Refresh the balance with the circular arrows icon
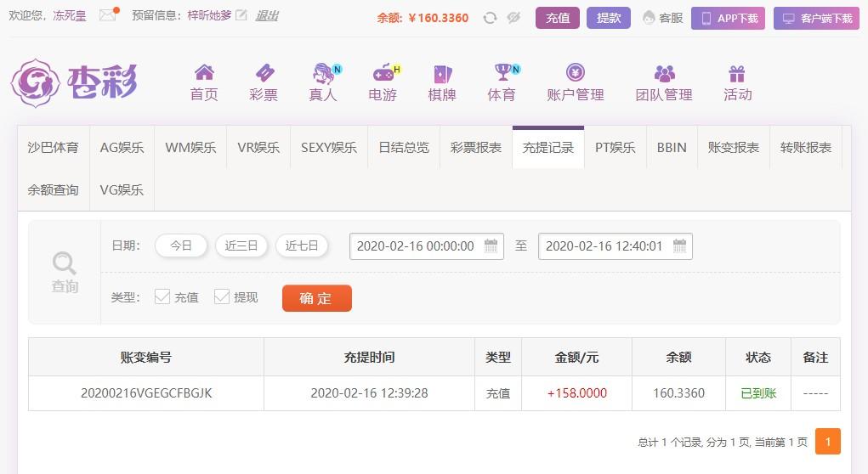 [x=490, y=18]
